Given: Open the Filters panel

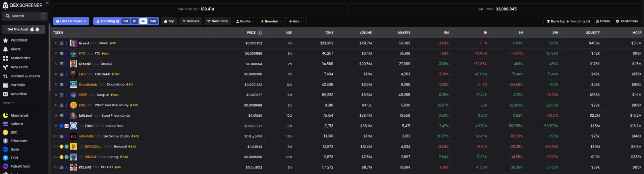Looking at the screenshot, I should pos(603,21).
